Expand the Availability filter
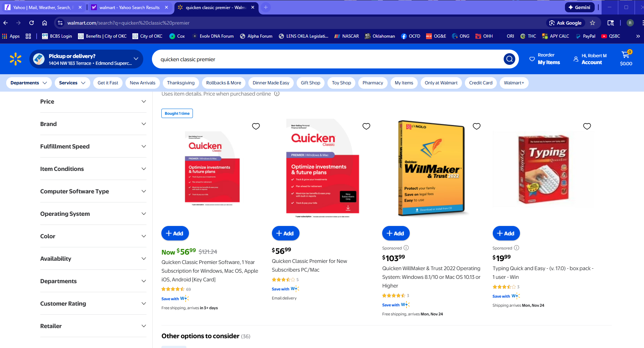 (x=94, y=259)
